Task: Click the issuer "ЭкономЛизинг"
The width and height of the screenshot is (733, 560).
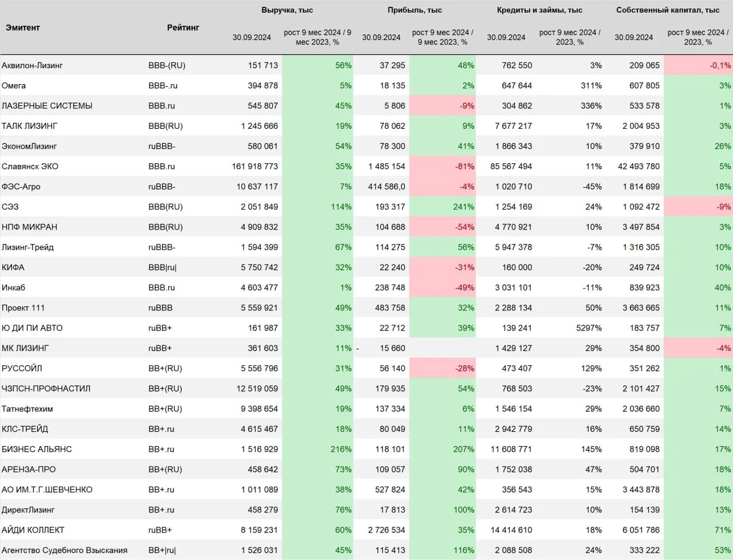Action: [29, 146]
